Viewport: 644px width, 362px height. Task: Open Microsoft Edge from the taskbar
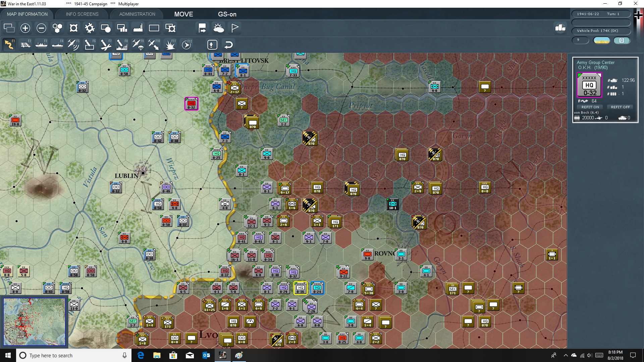(x=141, y=355)
